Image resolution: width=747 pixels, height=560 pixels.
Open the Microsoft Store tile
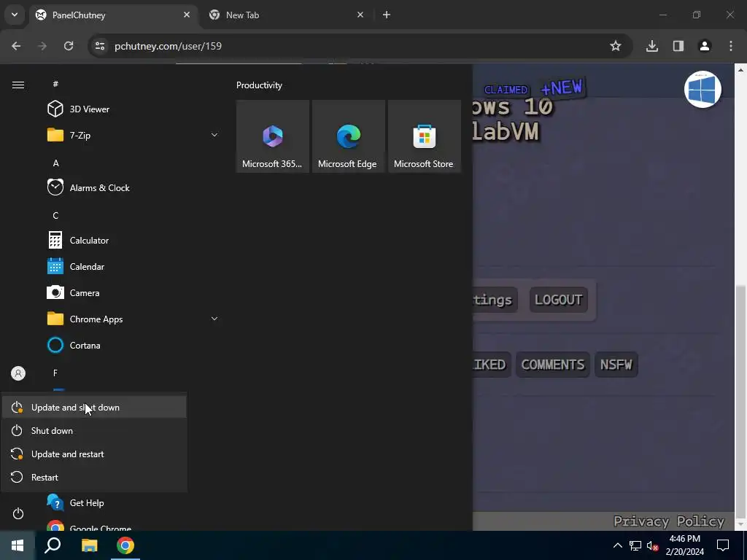[424, 136]
